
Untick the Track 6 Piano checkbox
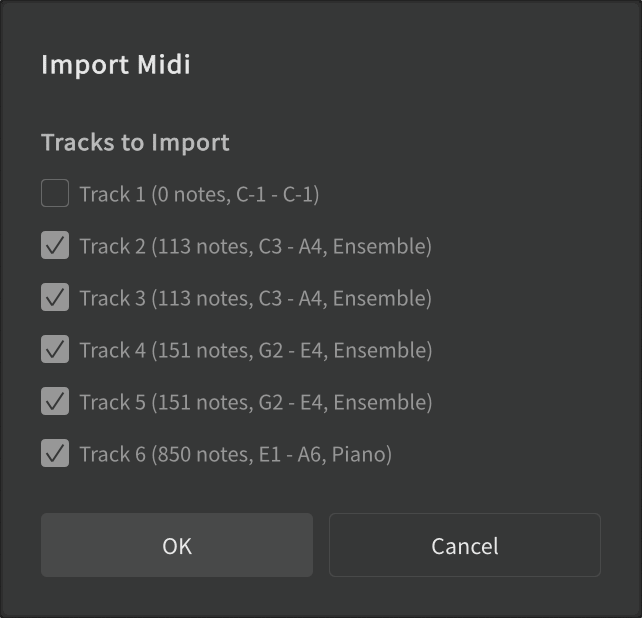pyautogui.click(x=55, y=453)
